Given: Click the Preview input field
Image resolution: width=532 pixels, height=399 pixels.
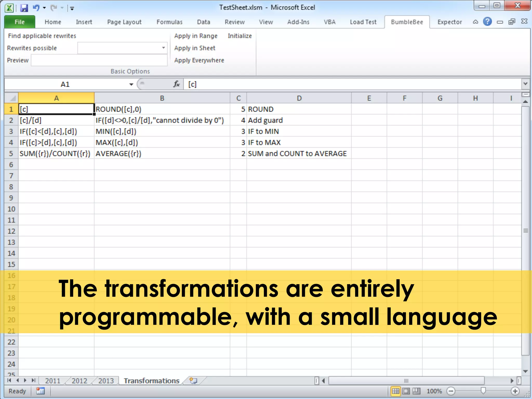Looking at the screenshot, I should pyautogui.click(x=99, y=60).
